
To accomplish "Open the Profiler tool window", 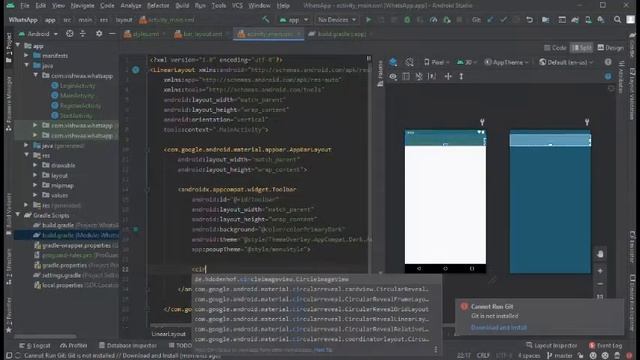I will pos(74,345).
